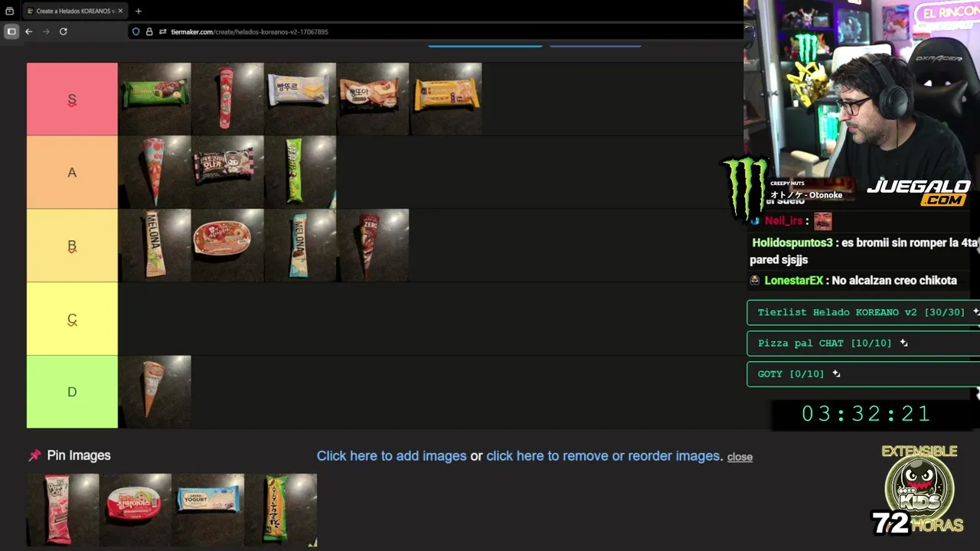The image size is (980, 551).
Task: Close the Create a Helados KOREANOS tab
Action: point(120,11)
